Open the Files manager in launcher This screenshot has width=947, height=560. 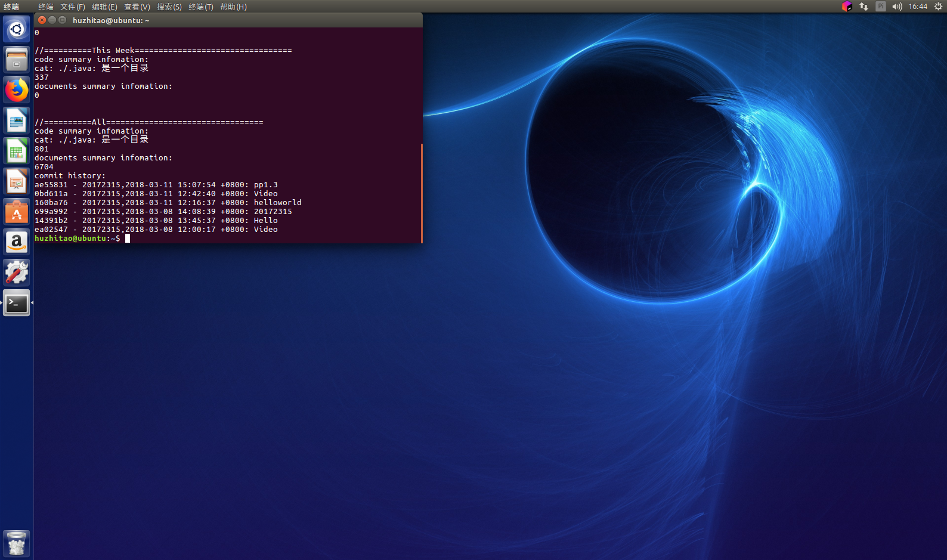(17, 60)
